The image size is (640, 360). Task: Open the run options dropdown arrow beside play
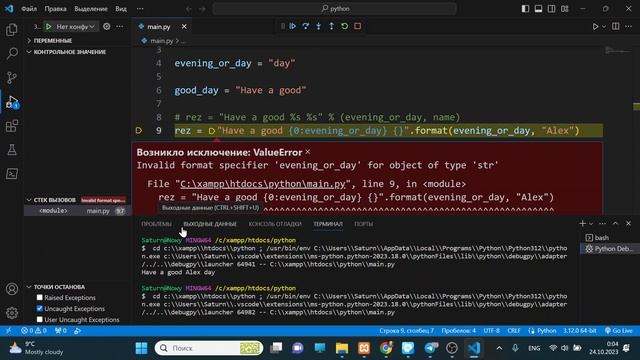coord(604,27)
